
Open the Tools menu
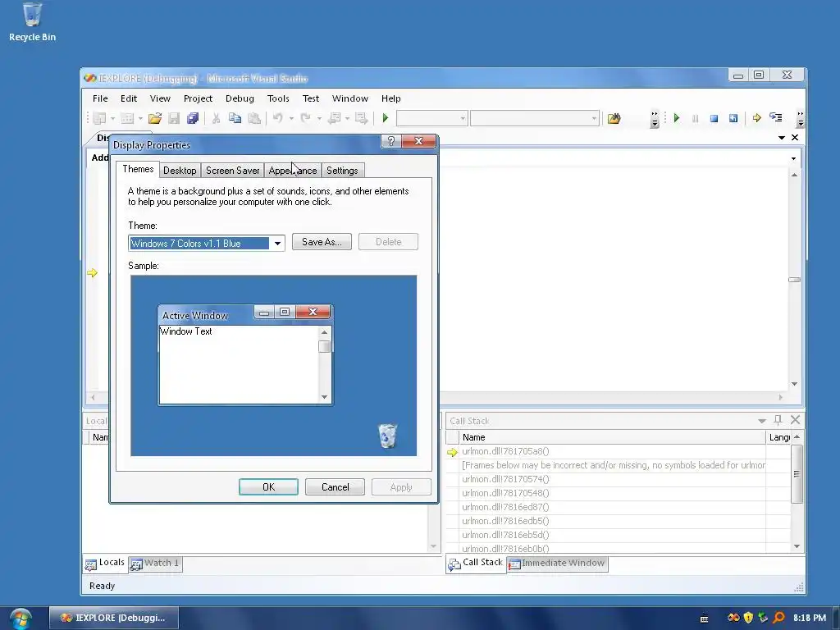coord(278,98)
